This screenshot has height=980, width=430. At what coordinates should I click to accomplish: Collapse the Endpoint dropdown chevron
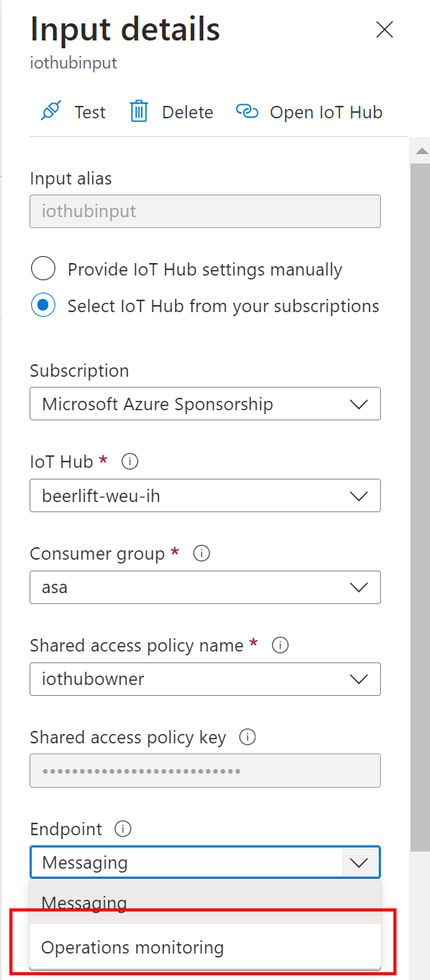(x=359, y=862)
